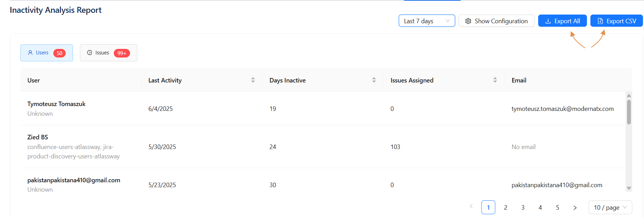Image resolution: width=644 pixels, height=218 pixels.
Task: Jump to page 5 of results
Action: tap(558, 208)
